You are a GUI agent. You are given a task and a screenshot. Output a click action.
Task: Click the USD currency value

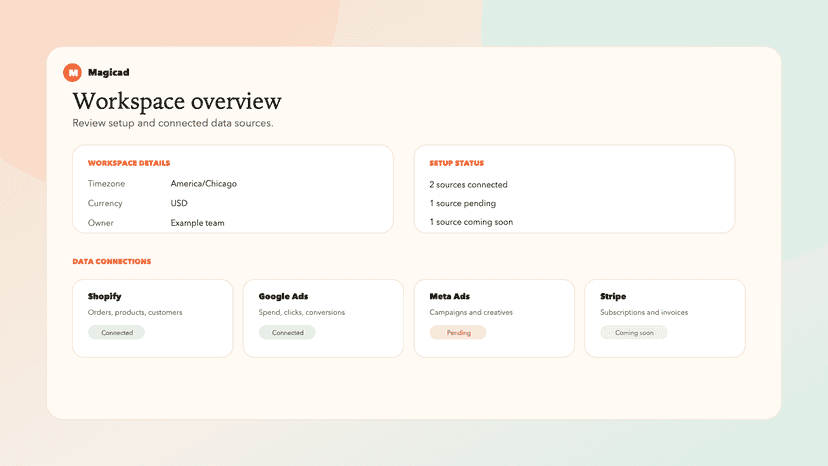click(x=178, y=203)
